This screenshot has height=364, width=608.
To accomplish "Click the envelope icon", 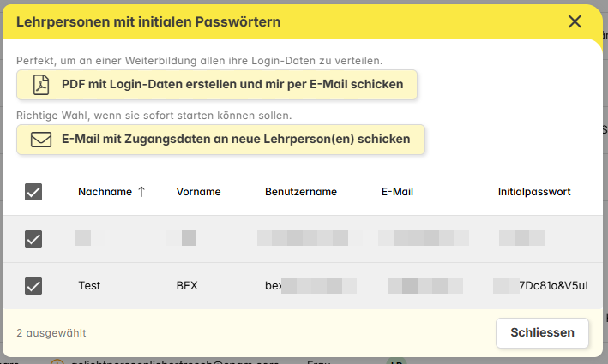I will pos(41,139).
